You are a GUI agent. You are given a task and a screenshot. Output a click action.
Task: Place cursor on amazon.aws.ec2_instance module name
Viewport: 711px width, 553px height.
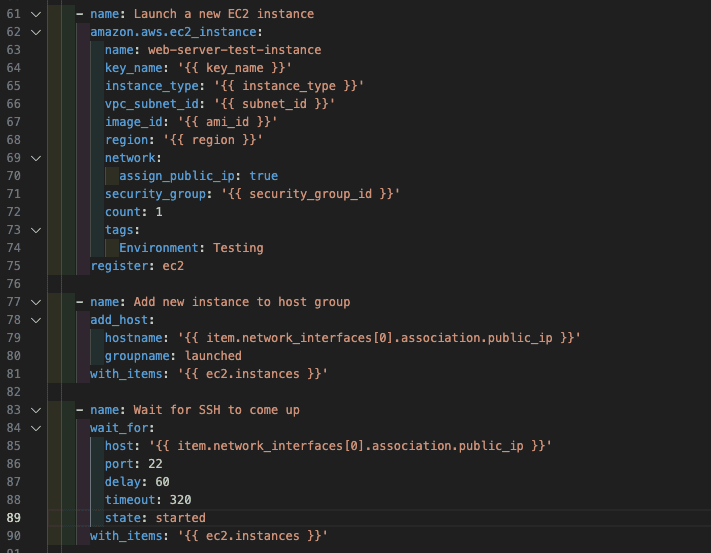pos(174,32)
